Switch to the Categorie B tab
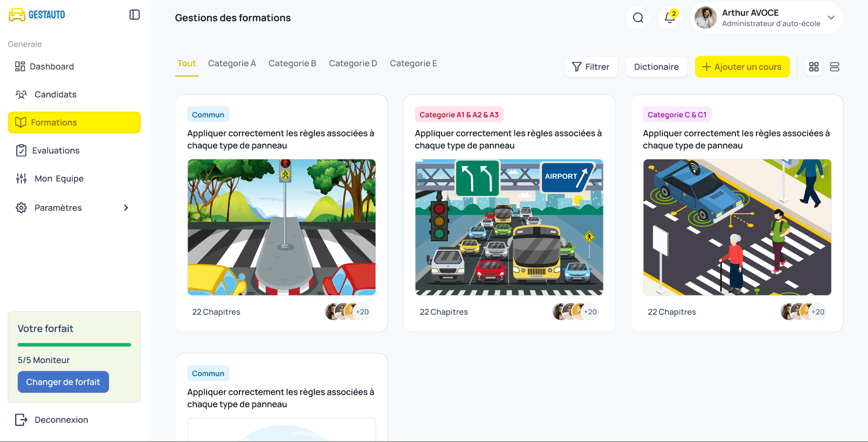The width and height of the screenshot is (868, 442). click(292, 63)
